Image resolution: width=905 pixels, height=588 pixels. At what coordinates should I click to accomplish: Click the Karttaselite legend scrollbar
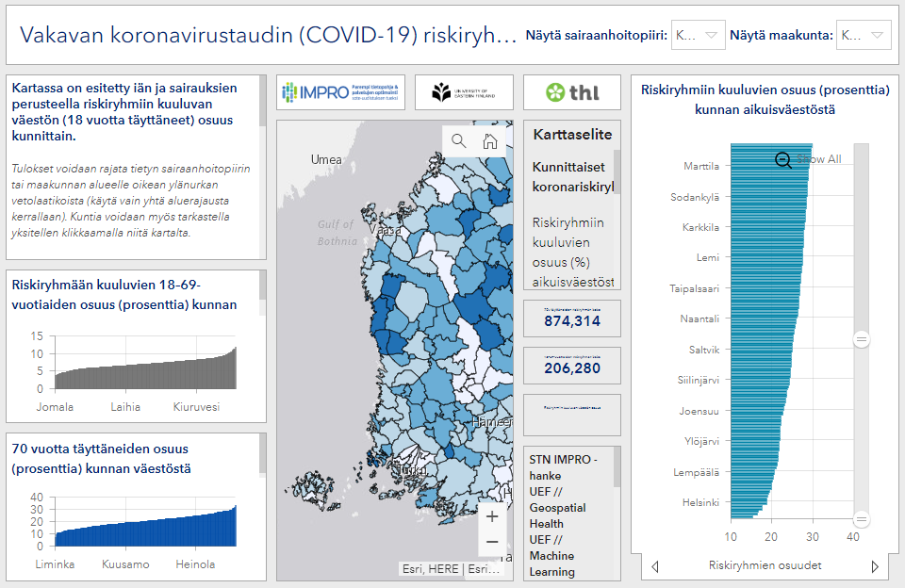pos(617,173)
